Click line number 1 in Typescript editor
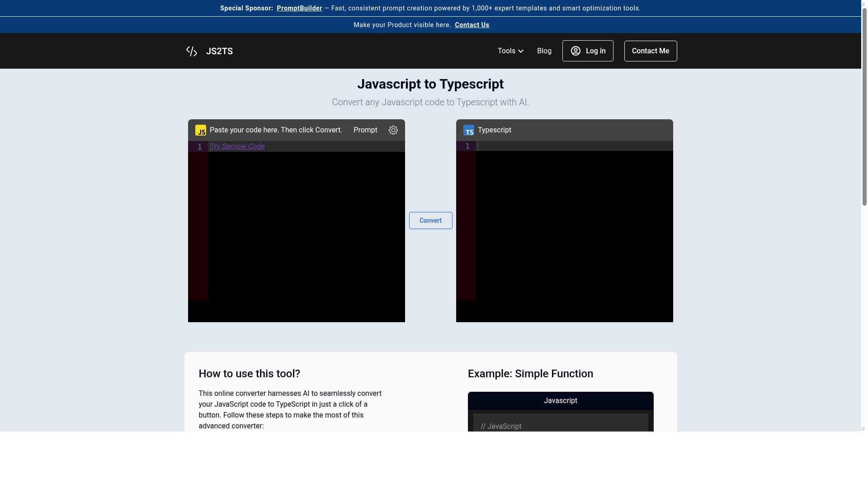This screenshot has height=488, width=868. 467,146
